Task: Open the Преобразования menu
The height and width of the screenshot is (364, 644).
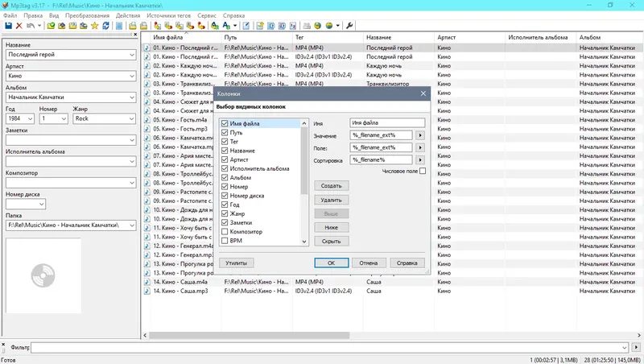Action: 87,15
